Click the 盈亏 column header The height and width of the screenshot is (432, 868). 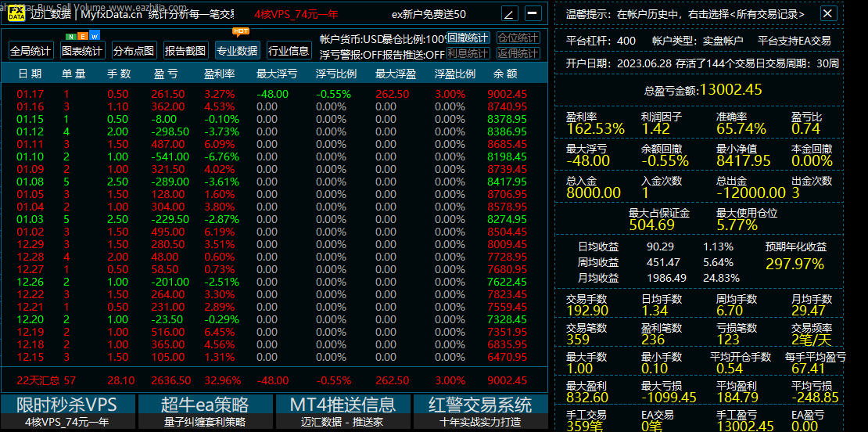166,73
